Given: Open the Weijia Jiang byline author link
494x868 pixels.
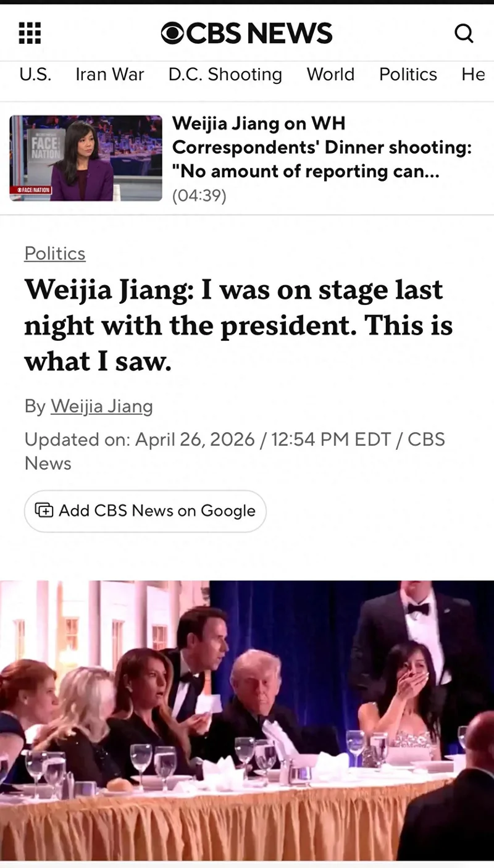Looking at the screenshot, I should pyautogui.click(x=102, y=406).
